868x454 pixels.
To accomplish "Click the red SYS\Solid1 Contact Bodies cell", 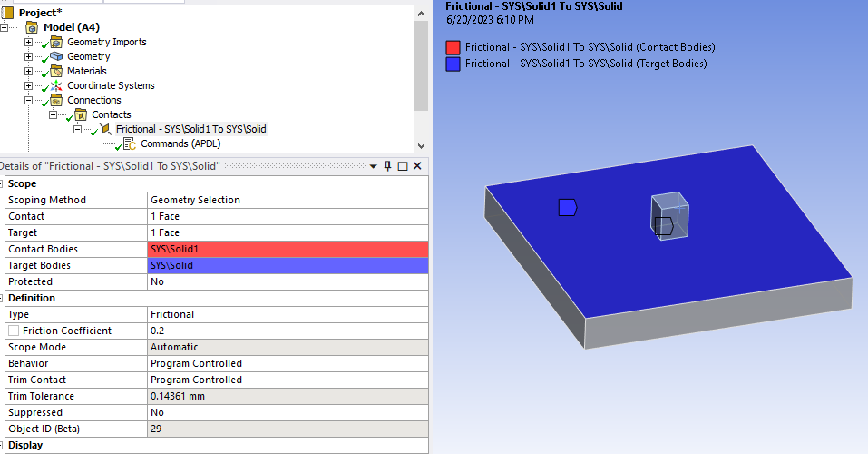I will click(x=287, y=249).
